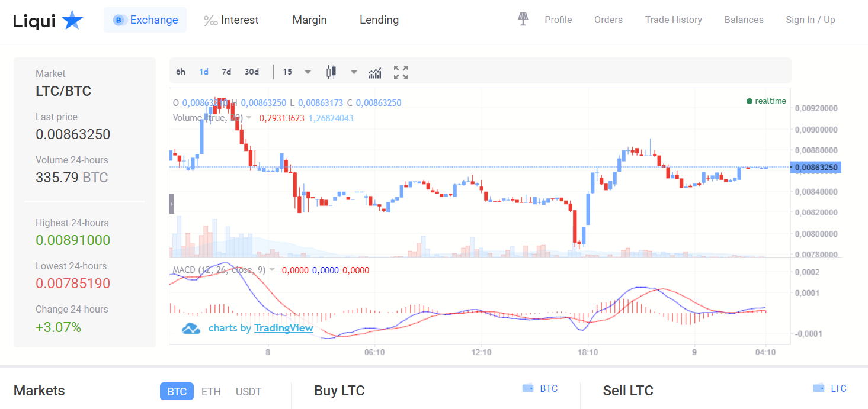The height and width of the screenshot is (409, 868).
Task: Switch the chart range to 7d
Action: pyautogui.click(x=226, y=72)
